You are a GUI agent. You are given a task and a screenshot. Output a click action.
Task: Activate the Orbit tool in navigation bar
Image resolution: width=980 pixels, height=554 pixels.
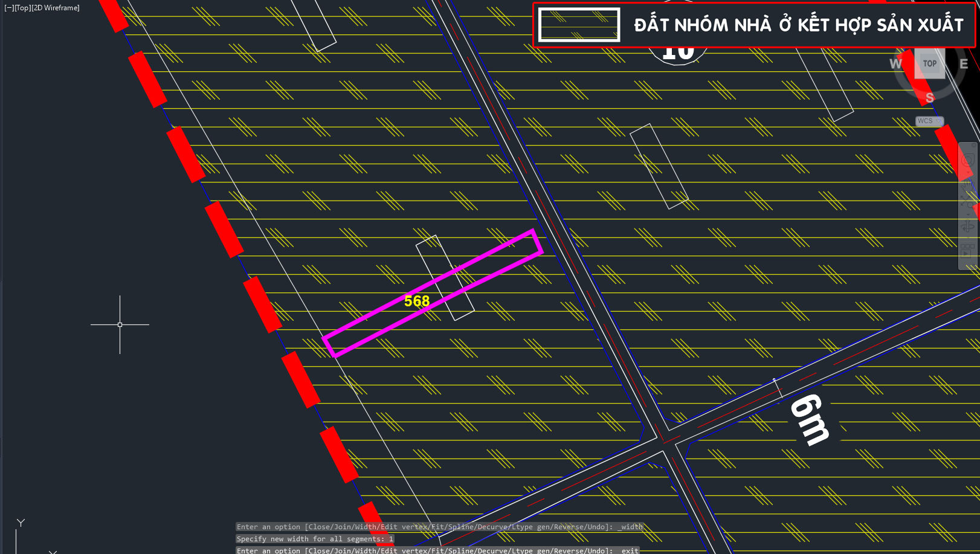click(968, 227)
